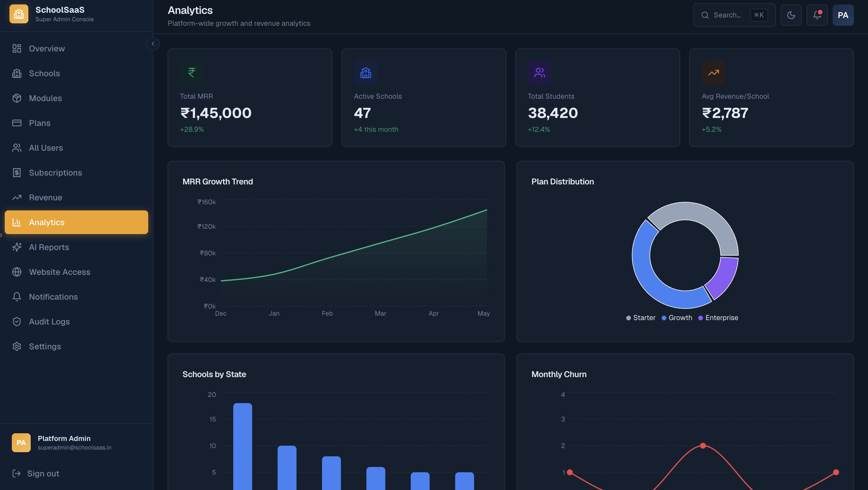The height and width of the screenshot is (490, 868).
Task: Click the ⌘K shortcut badge
Action: click(x=759, y=15)
